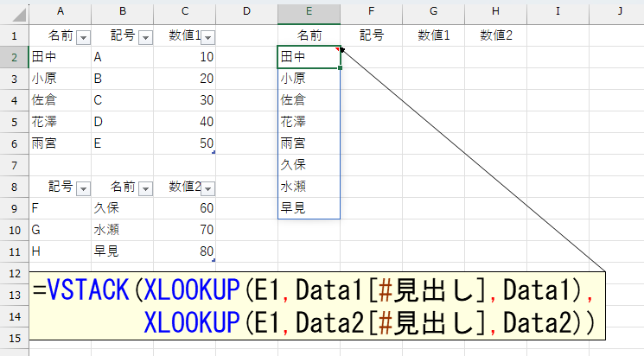This screenshot has width=644, height=356.
Task: Select cell E6 containing 雨宮
Action: 309,143
